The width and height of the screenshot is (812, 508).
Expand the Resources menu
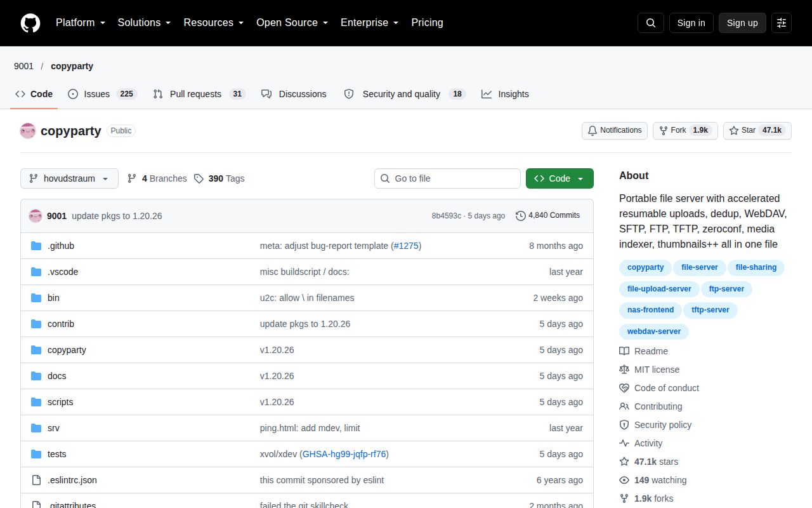213,23
